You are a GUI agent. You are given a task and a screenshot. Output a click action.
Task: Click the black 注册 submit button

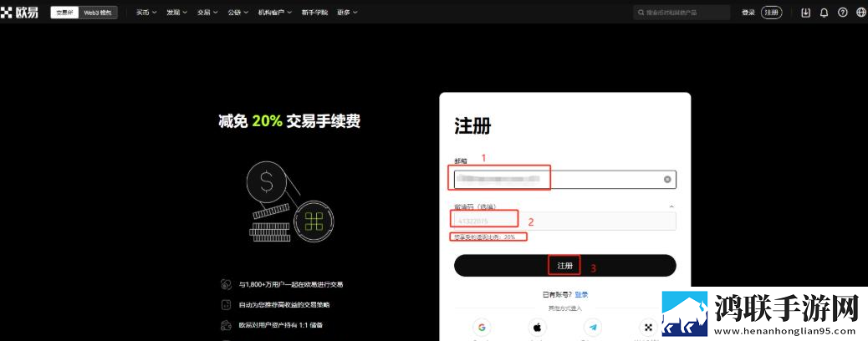564,266
